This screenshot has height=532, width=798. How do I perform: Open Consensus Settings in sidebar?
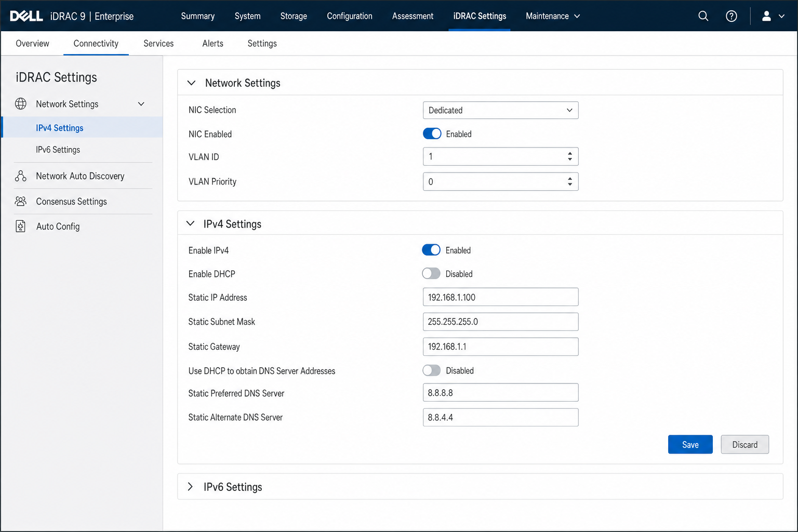coord(71,202)
